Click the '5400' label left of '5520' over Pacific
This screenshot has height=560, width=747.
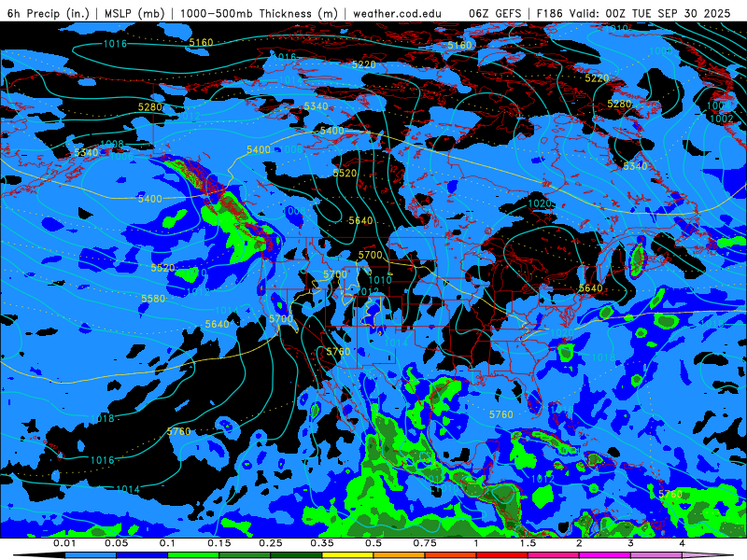(150, 199)
